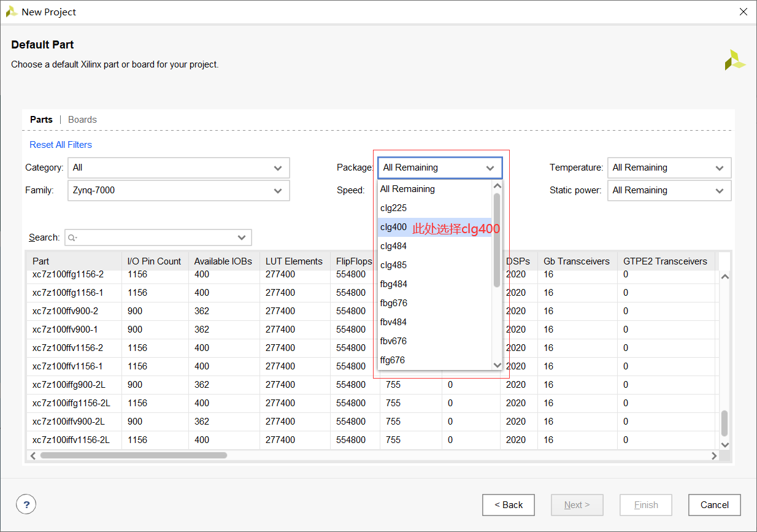Switch to the Parts tab
This screenshot has height=532, width=757.
click(41, 120)
